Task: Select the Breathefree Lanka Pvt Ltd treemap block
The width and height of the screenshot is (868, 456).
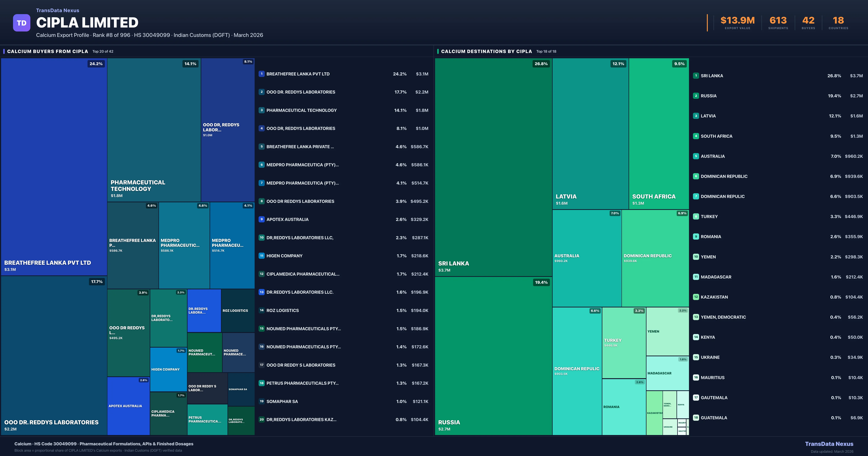Action: 54,167
